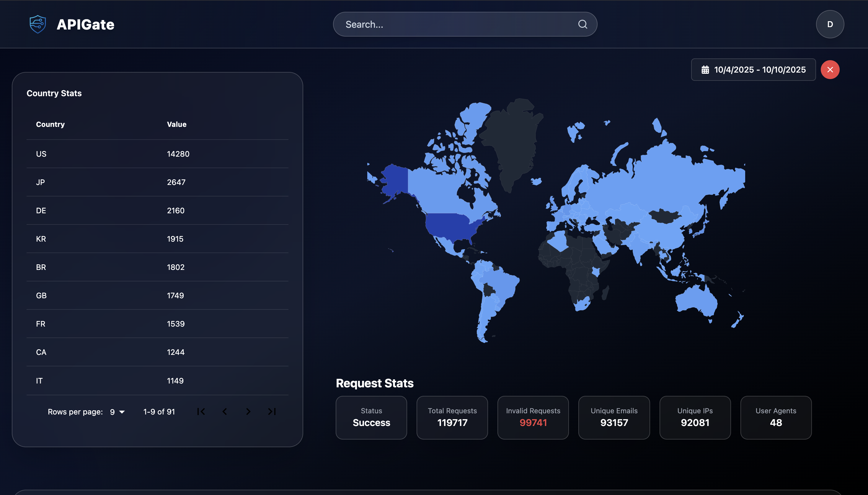This screenshot has height=495, width=868.
Task: Select the DE country row
Action: 157,210
